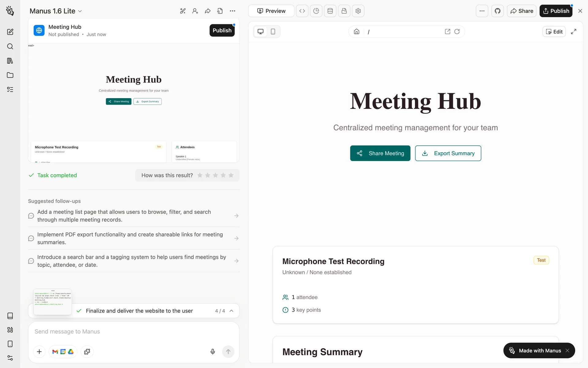The image size is (588, 368).
Task: Rate result with the fifth star
Action: pyautogui.click(x=231, y=175)
